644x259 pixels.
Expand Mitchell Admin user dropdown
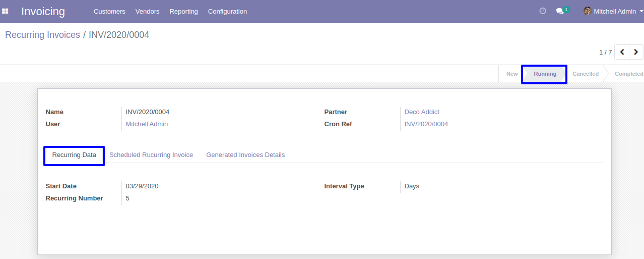(615, 11)
